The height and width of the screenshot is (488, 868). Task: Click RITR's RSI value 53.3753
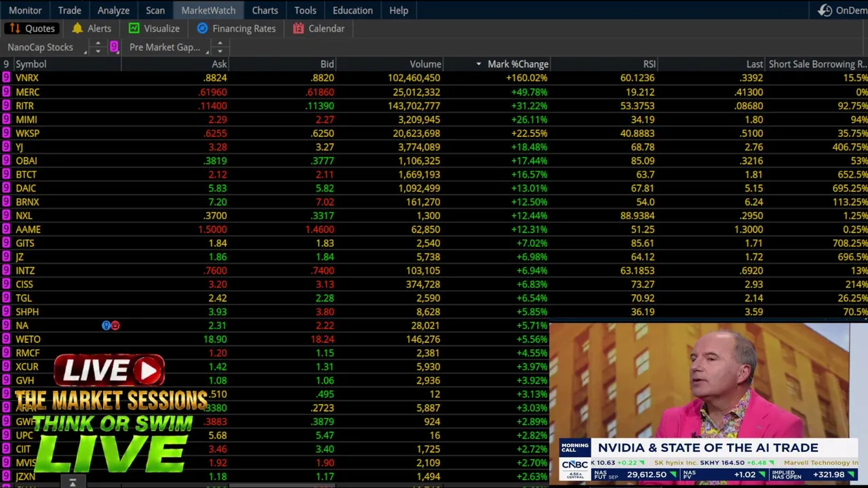click(x=637, y=106)
